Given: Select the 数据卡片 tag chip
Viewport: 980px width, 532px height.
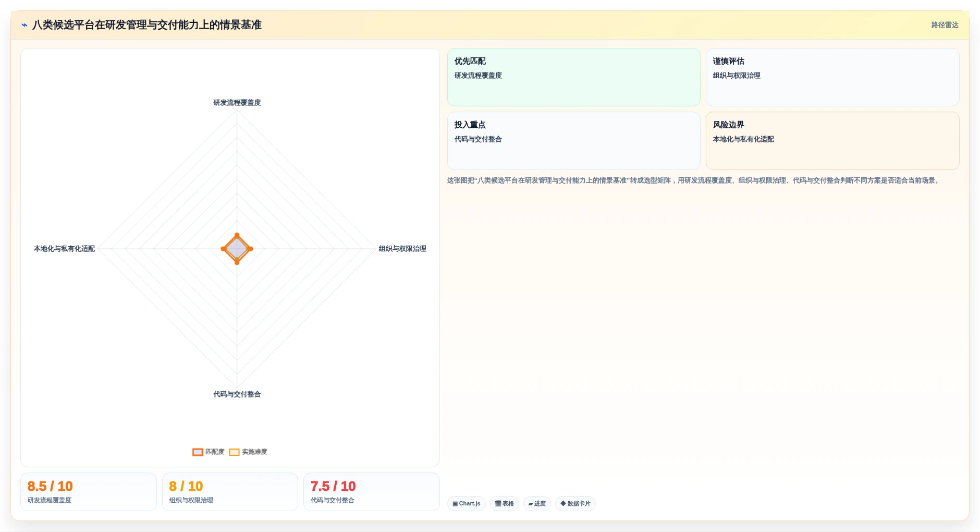Looking at the screenshot, I should pos(575,503).
